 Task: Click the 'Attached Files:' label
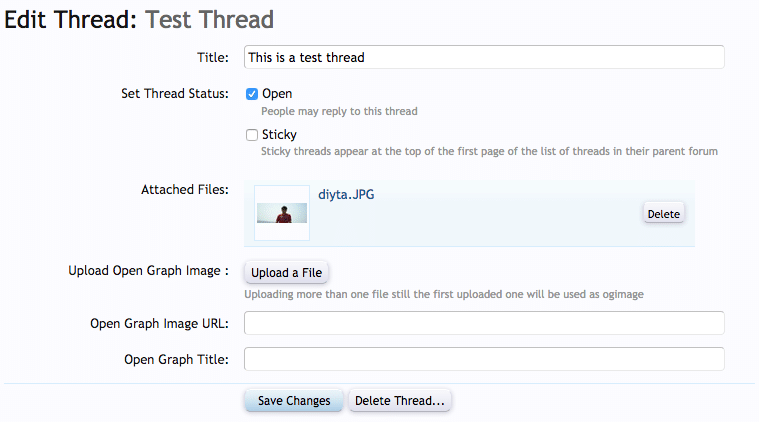(184, 188)
